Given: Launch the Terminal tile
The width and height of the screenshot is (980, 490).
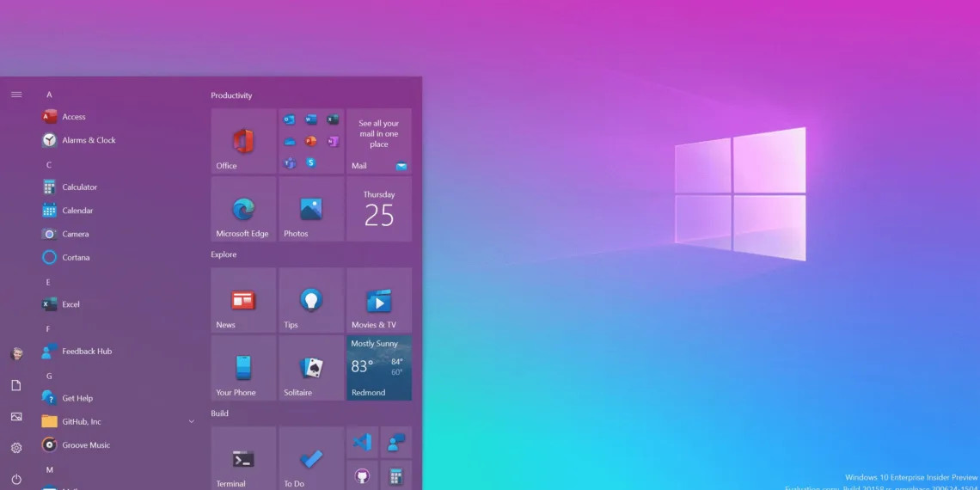Looking at the screenshot, I should pyautogui.click(x=244, y=459).
